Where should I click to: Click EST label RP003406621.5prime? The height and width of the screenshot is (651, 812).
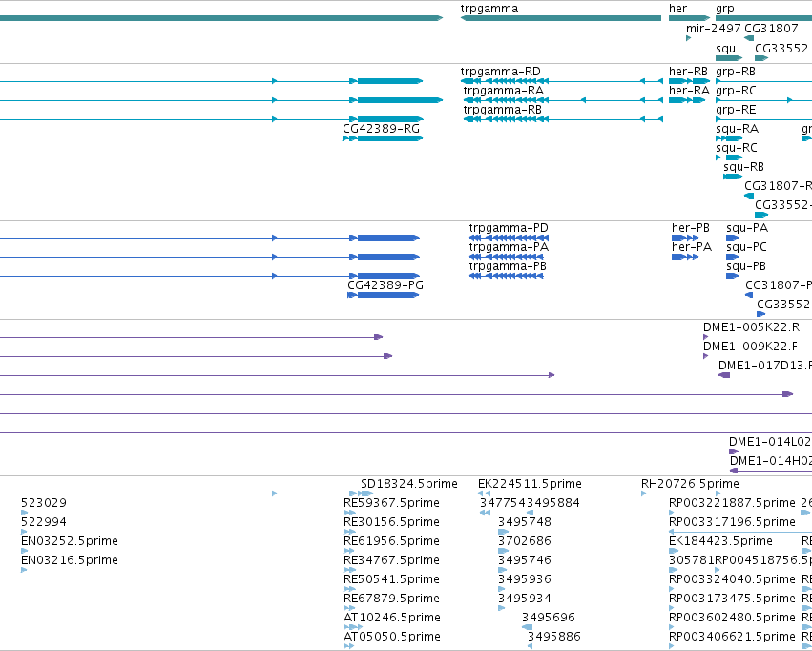pyautogui.click(x=732, y=637)
